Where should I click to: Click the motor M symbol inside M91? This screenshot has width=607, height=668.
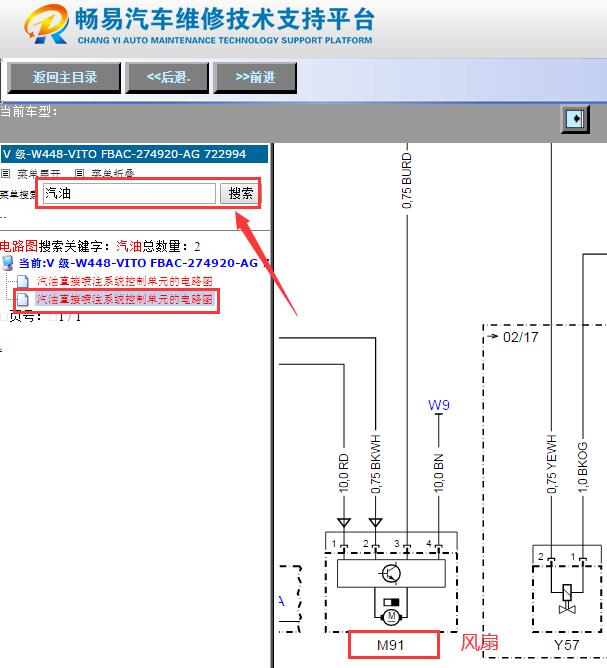[x=391, y=616]
